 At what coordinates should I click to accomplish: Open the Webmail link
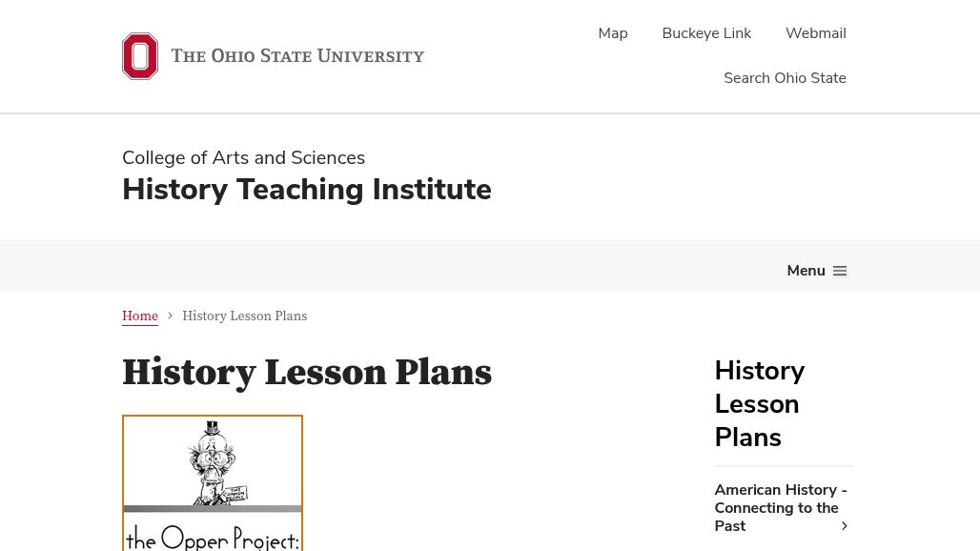[x=816, y=33]
